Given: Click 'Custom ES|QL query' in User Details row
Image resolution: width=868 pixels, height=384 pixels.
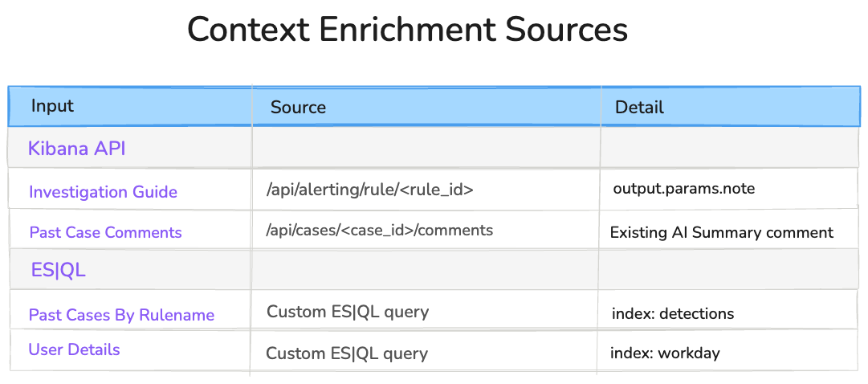Looking at the screenshot, I should coord(347,353).
